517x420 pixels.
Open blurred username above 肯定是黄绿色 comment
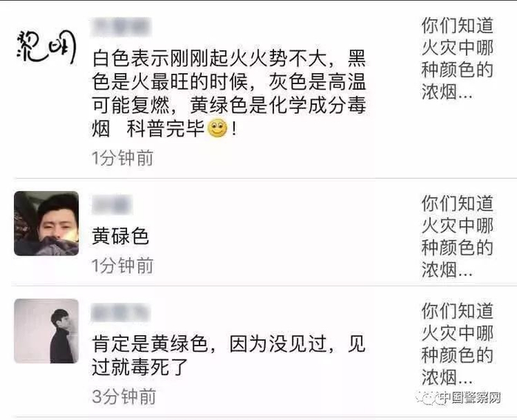click(x=120, y=312)
